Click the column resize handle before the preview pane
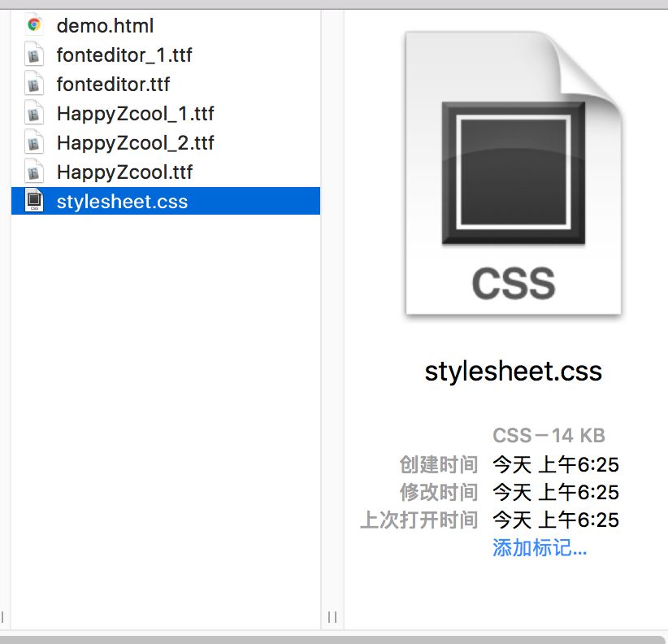Screen dimensions: 668x644 332,616
